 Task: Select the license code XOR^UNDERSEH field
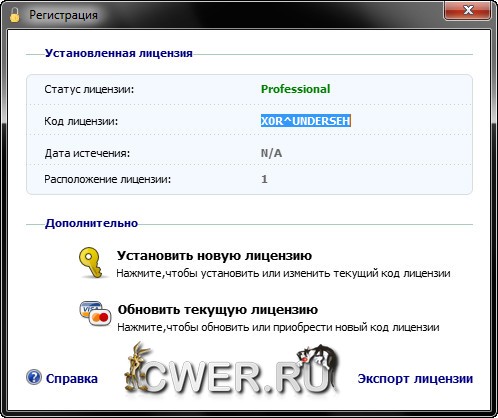305,121
